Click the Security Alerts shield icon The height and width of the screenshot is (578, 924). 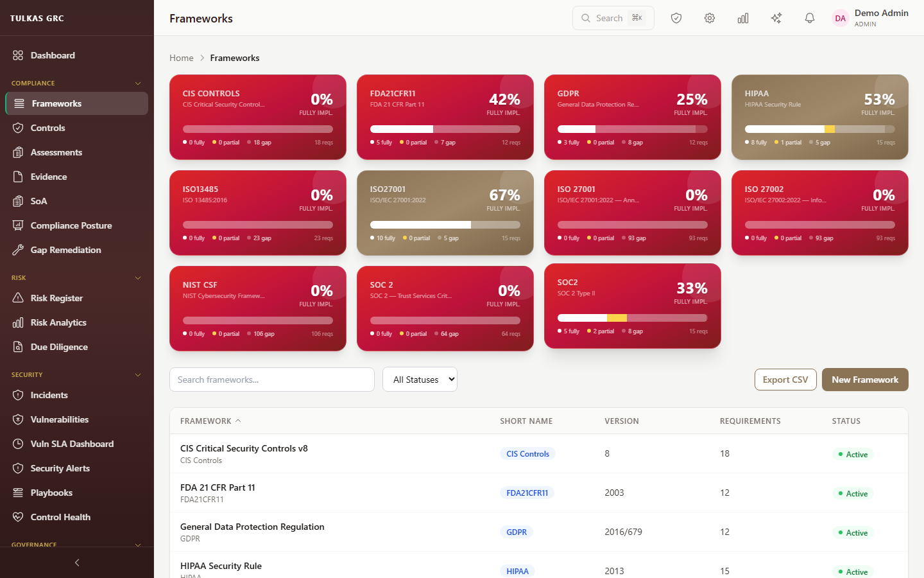18,468
